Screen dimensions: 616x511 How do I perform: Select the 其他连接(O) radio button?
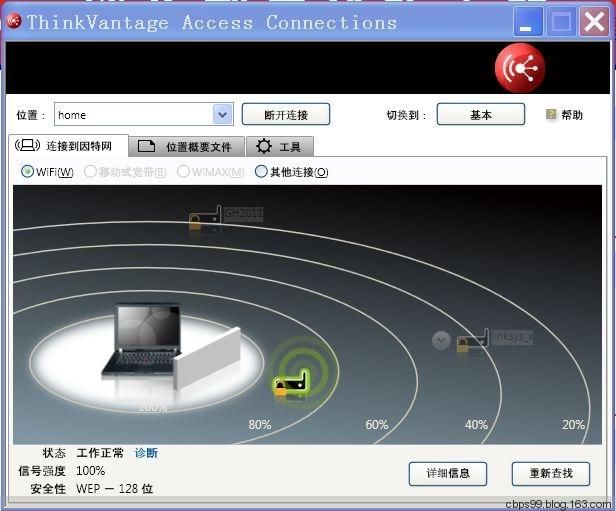coord(261,172)
